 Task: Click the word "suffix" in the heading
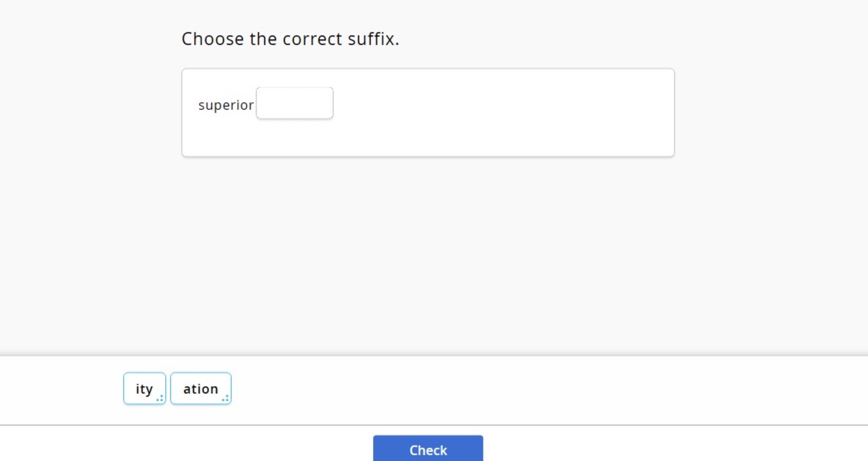tap(373, 39)
